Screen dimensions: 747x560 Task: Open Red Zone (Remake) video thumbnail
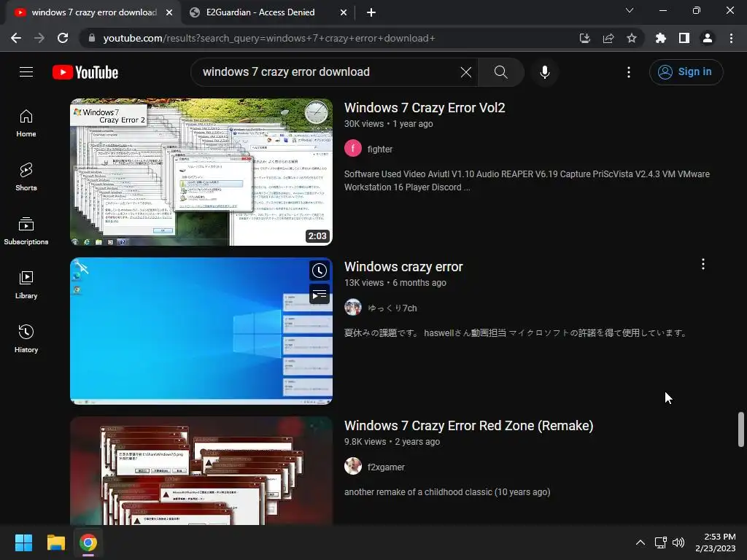click(201, 471)
